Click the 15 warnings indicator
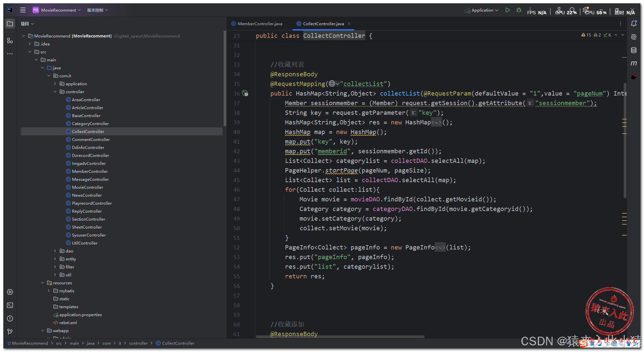Image resolution: width=644 pixels, height=352 pixels. click(586, 35)
